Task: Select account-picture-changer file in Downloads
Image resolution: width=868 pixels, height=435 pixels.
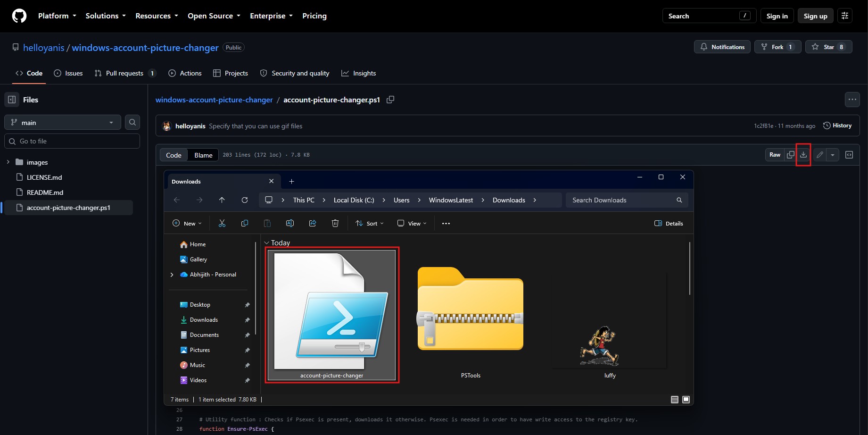Action: (x=332, y=315)
